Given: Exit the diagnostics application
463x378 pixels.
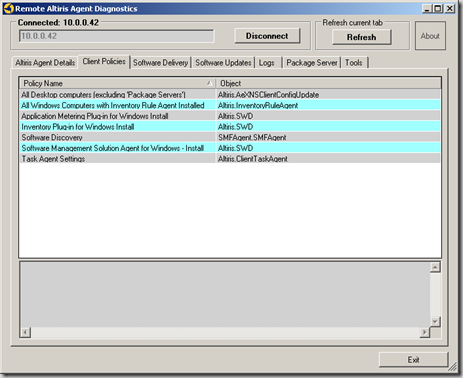Looking at the screenshot, I should click(x=413, y=360).
